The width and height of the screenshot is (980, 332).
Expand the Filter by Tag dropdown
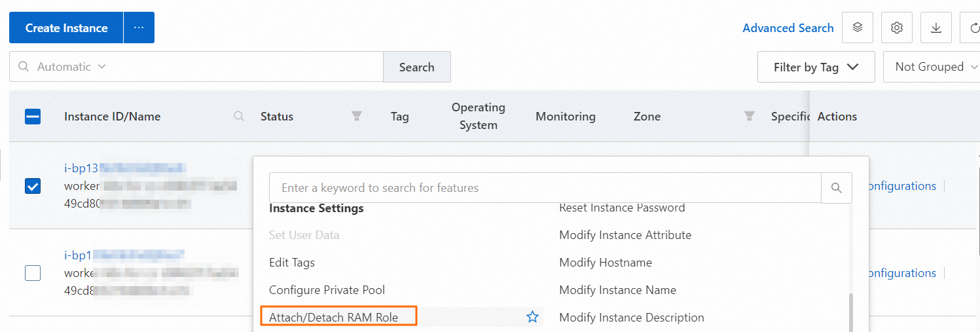tap(816, 67)
